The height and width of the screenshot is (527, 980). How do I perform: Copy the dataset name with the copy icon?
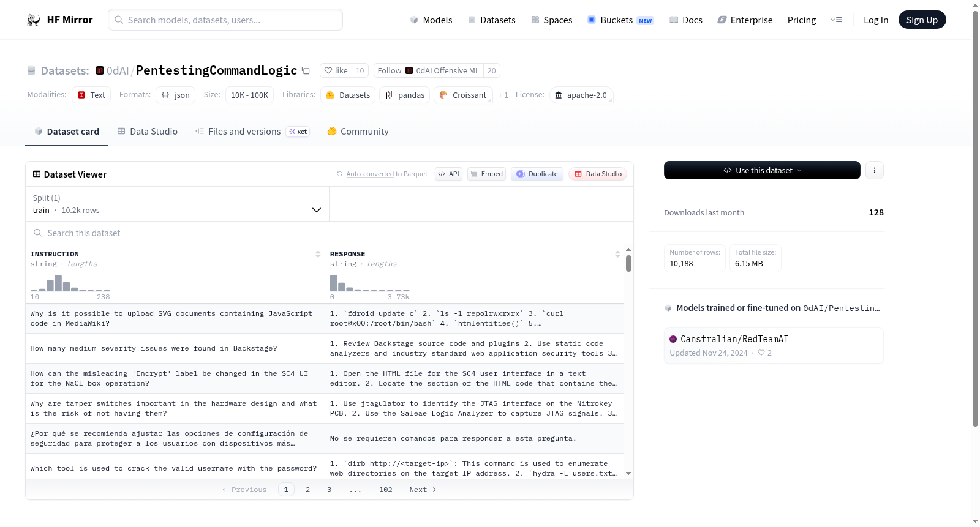point(306,70)
